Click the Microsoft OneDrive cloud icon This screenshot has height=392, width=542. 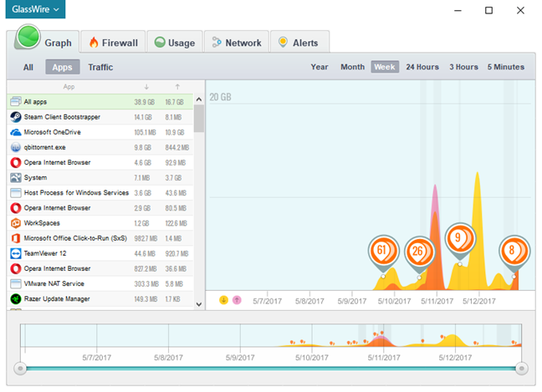(16, 132)
